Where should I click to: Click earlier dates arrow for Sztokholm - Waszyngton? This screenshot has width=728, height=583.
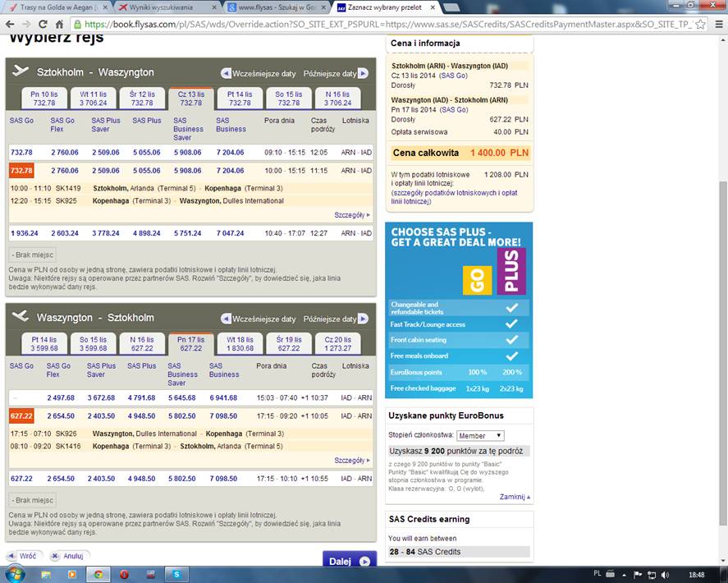(x=226, y=73)
